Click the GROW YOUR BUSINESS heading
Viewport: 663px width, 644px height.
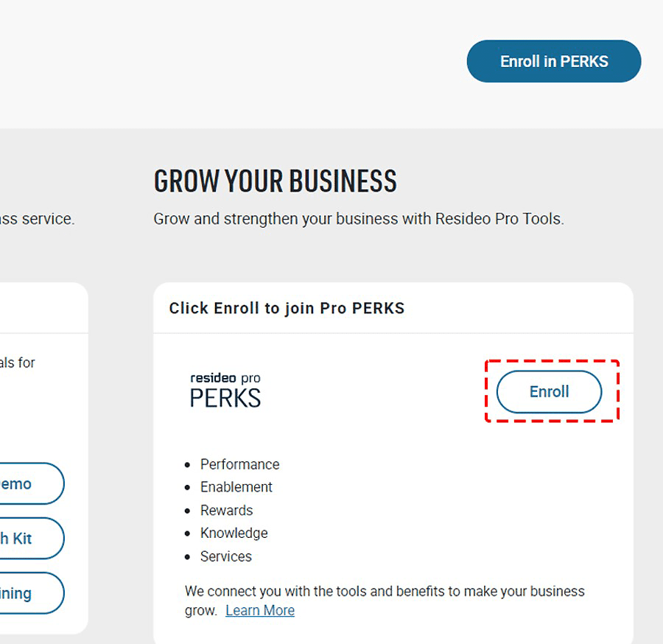tap(275, 181)
